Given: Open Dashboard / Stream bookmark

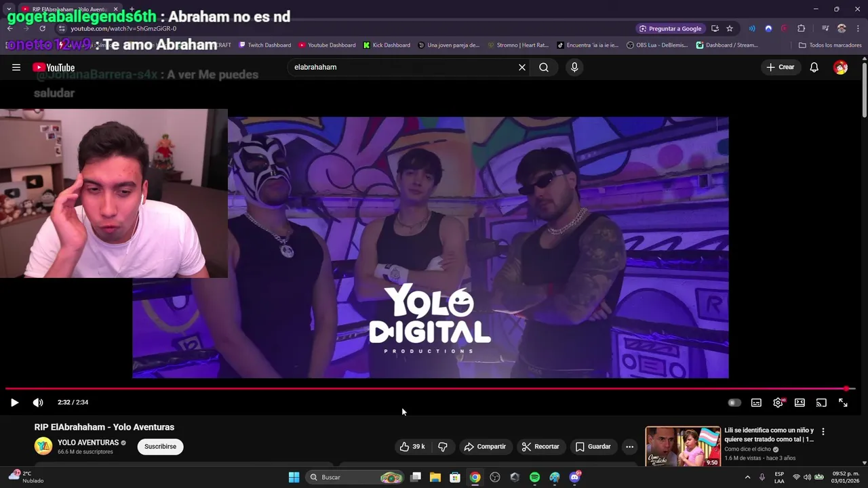Looking at the screenshot, I should click(727, 45).
